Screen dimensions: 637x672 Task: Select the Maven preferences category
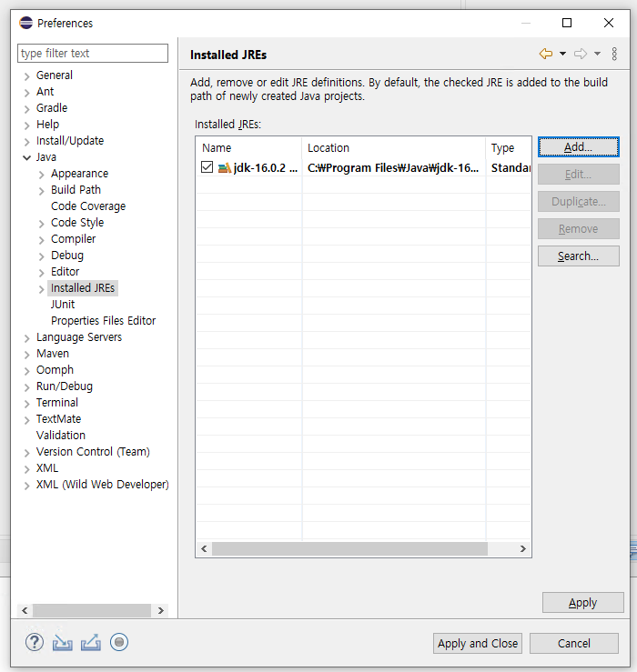click(52, 354)
